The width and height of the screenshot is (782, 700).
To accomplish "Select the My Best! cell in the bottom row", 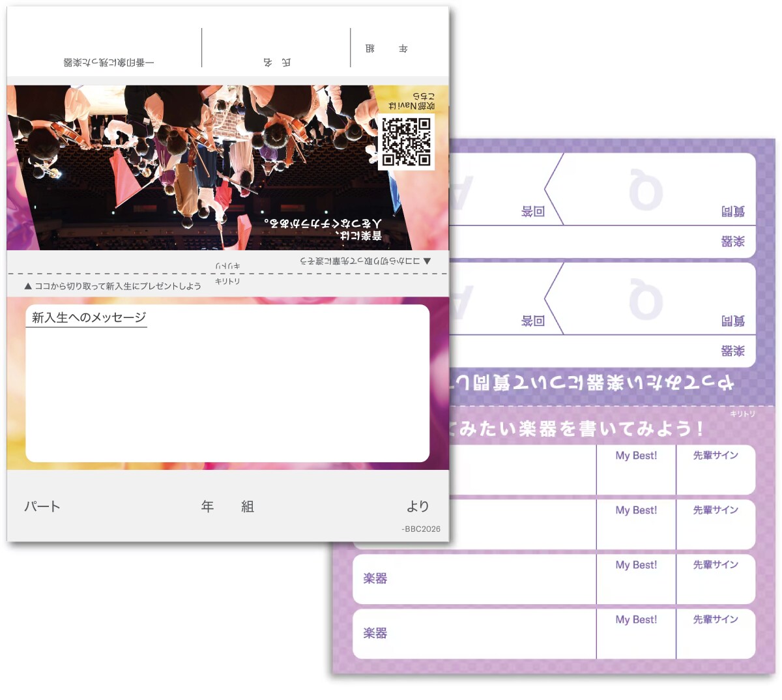I will tap(636, 634).
